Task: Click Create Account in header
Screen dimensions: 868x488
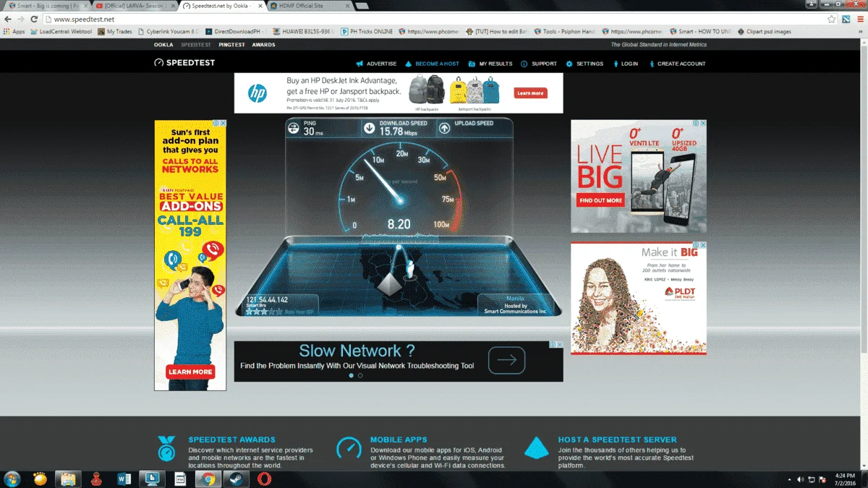Action: pos(676,64)
